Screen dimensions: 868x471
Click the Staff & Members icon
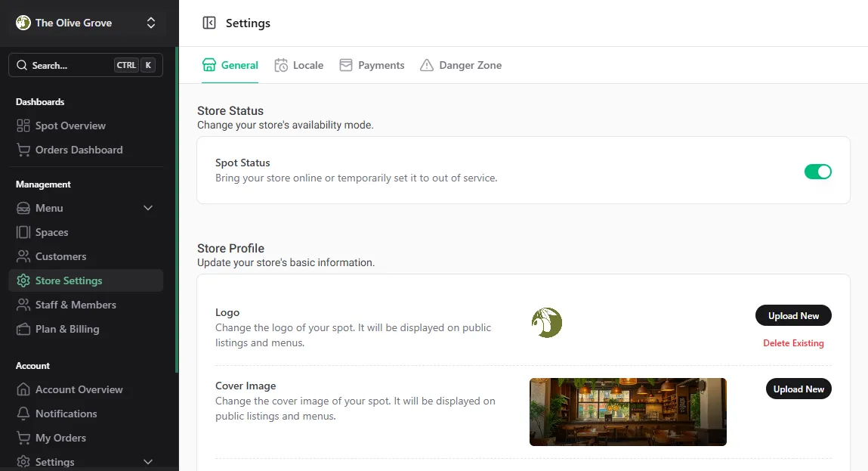click(x=23, y=305)
